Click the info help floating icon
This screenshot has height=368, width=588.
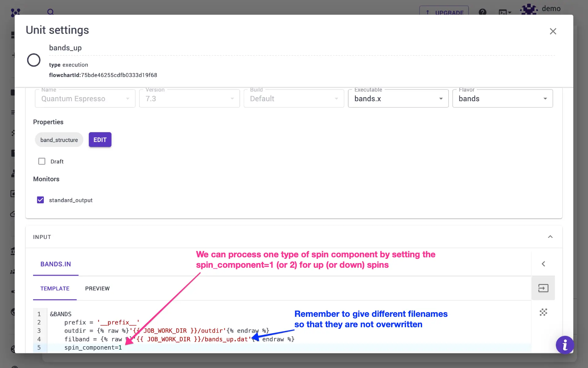pyautogui.click(x=564, y=345)
